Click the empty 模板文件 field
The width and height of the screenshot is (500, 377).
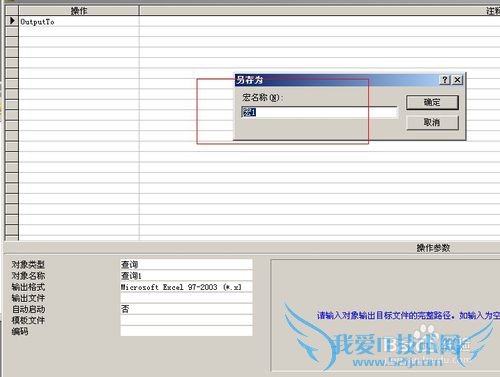click(x=186, y=320)
